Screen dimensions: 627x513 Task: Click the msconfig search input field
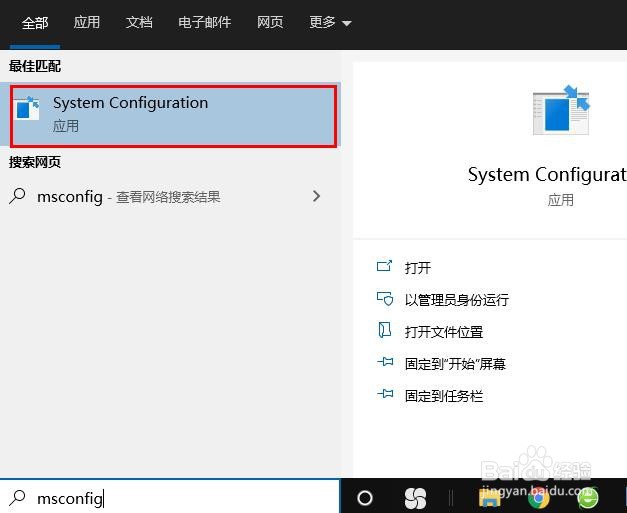[x=170, y=498]
